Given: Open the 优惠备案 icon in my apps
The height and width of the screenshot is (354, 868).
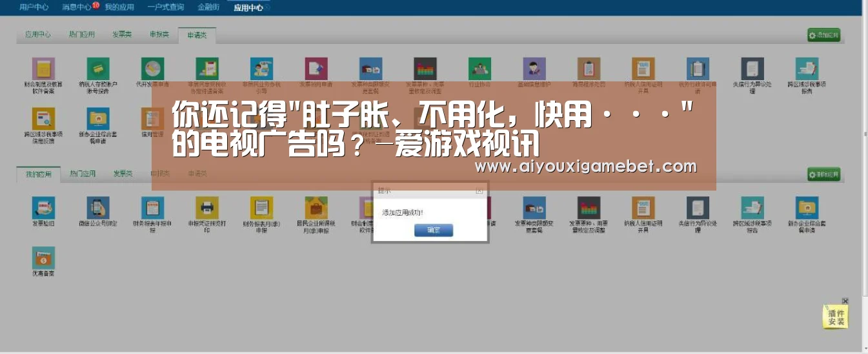Looking at the screenshot, I should (43, 258).
